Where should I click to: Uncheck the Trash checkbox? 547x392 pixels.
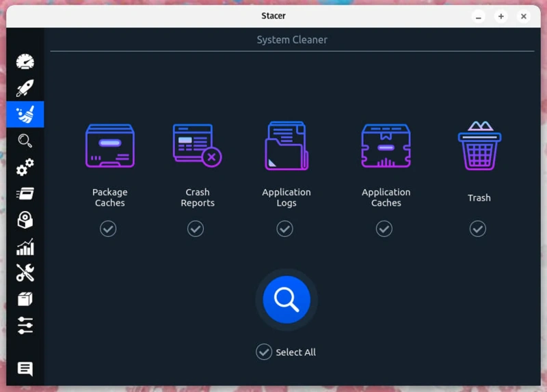coord(478,229)
